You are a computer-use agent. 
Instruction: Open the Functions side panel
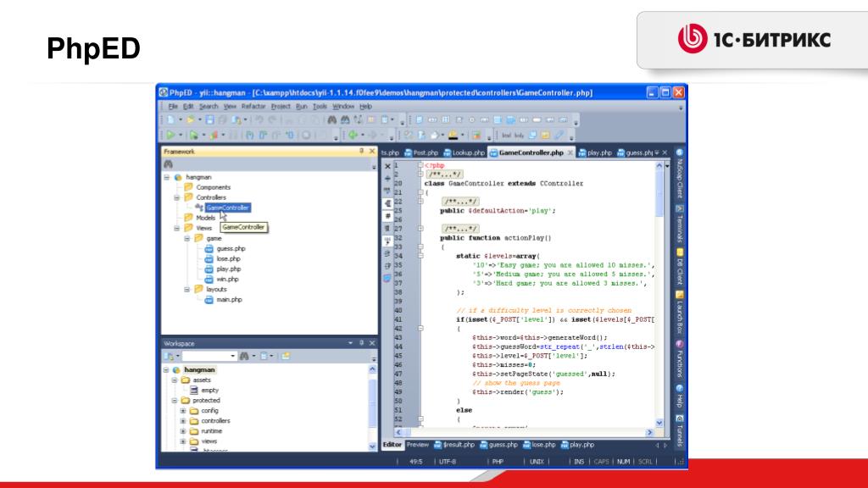(680, 358)
